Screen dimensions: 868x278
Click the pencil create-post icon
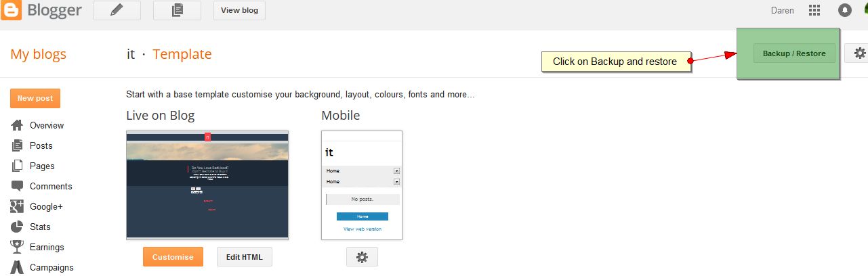117,10
